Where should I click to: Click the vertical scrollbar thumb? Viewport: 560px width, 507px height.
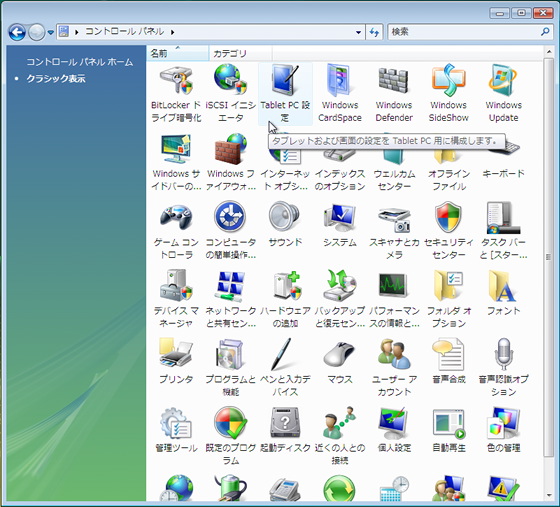point(548,257)
